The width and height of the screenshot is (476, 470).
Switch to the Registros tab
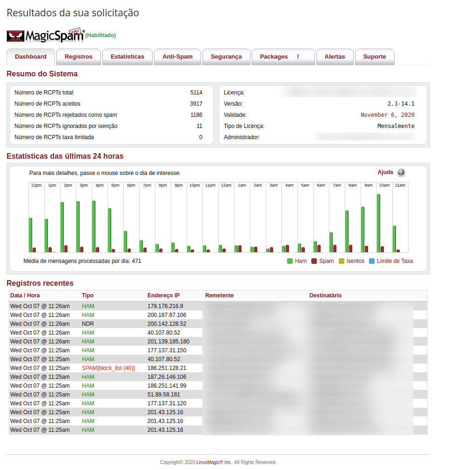pos(79,57)
